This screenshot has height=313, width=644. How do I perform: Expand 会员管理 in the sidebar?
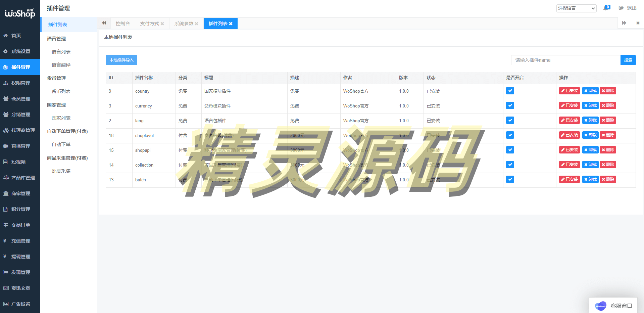tap(20, 99)
